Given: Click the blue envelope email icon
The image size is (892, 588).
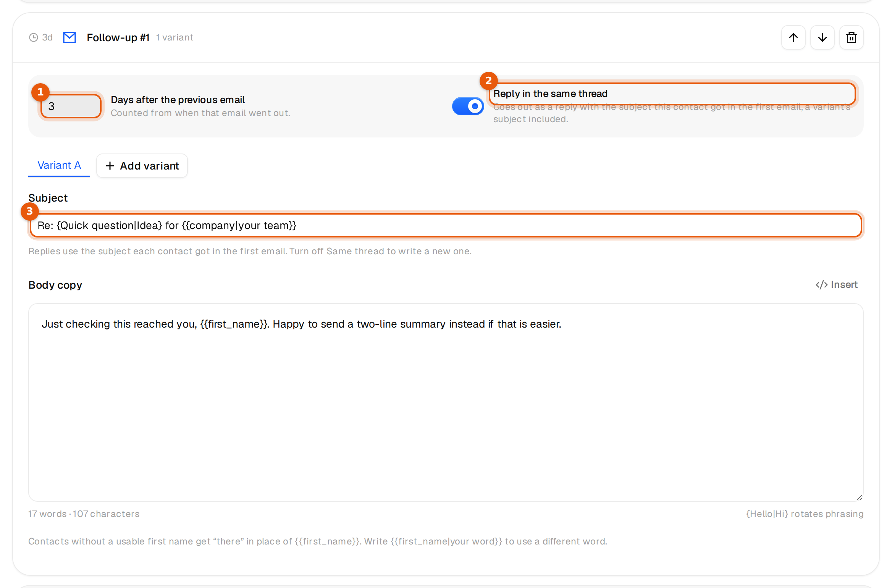Looking at the screenshot, I should coord(69,37).
